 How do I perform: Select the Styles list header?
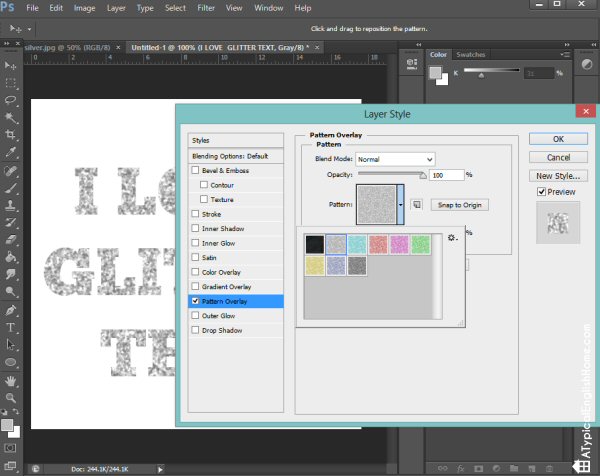pyautogui.click(x=236, y=140)
